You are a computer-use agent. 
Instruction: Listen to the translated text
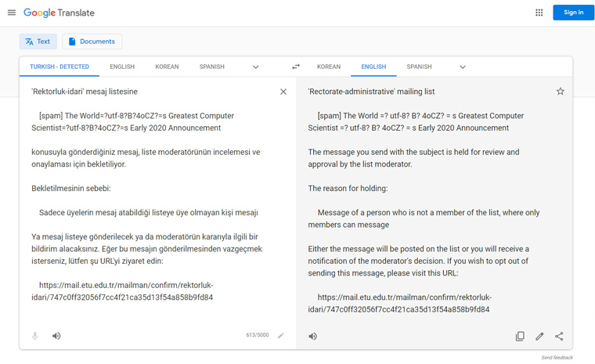[x=312, y=337]
